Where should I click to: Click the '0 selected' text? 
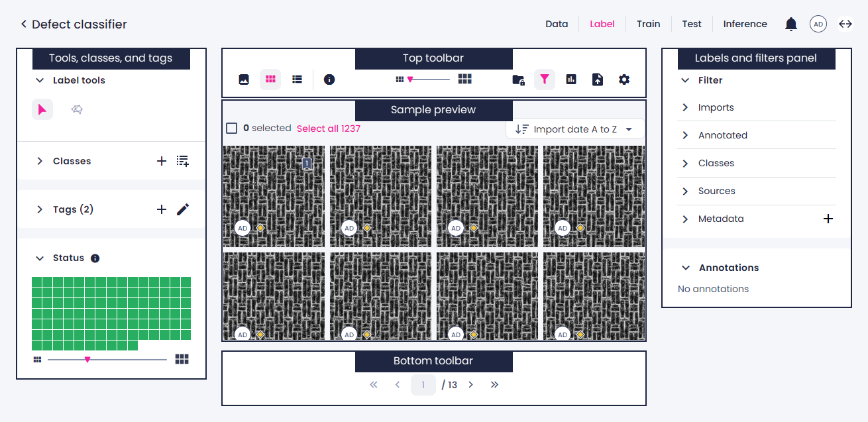point(267,129)
